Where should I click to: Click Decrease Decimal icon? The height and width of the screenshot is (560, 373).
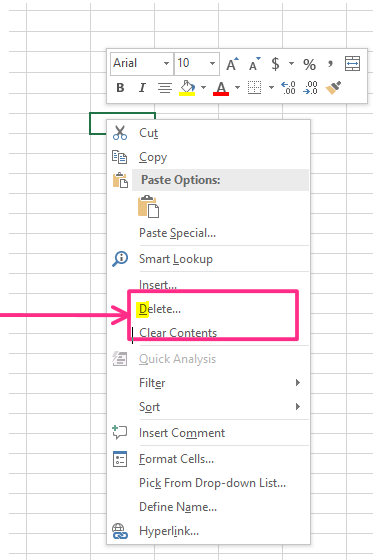tap(310, 88)
